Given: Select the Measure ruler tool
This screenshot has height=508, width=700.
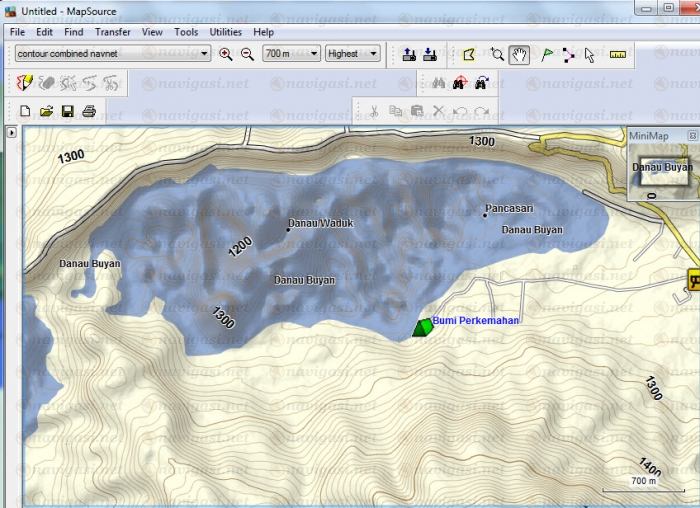Looking at the screenshot, I should pyautogui.click(x=617, y=54).
